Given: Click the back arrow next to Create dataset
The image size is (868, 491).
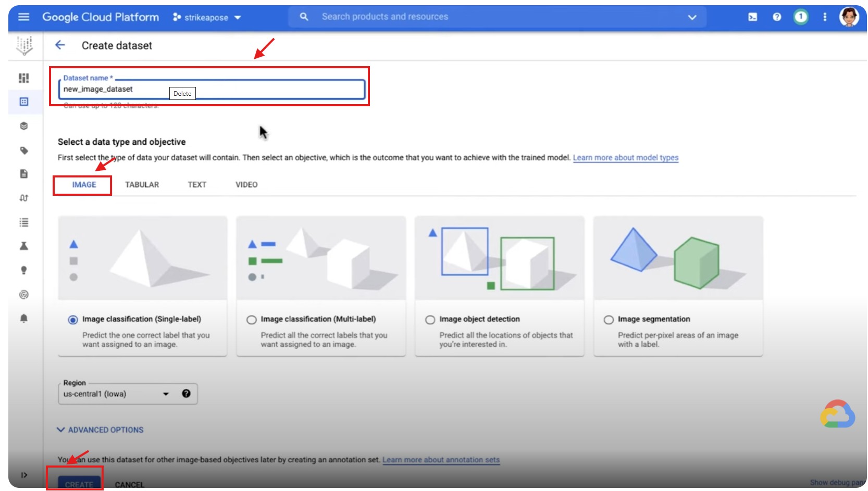Looking at the screenshot, I should (60, 45).
